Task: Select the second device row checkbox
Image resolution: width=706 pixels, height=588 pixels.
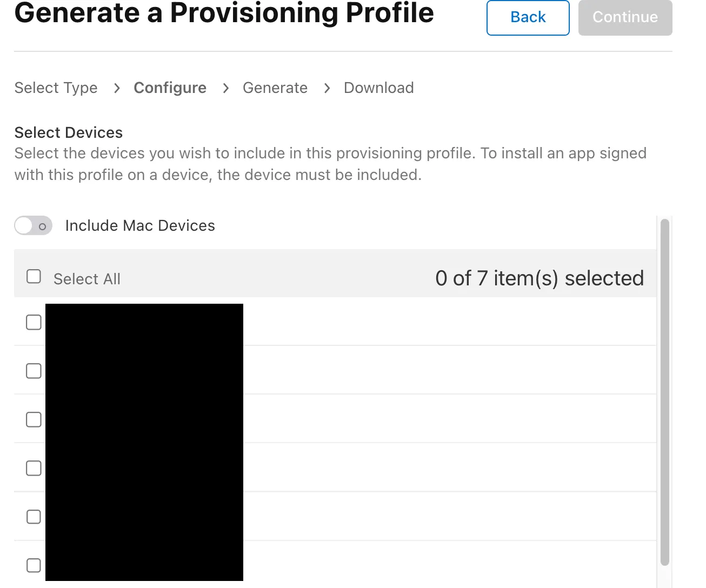Action: pyautogui.click(x=34, y=371)
